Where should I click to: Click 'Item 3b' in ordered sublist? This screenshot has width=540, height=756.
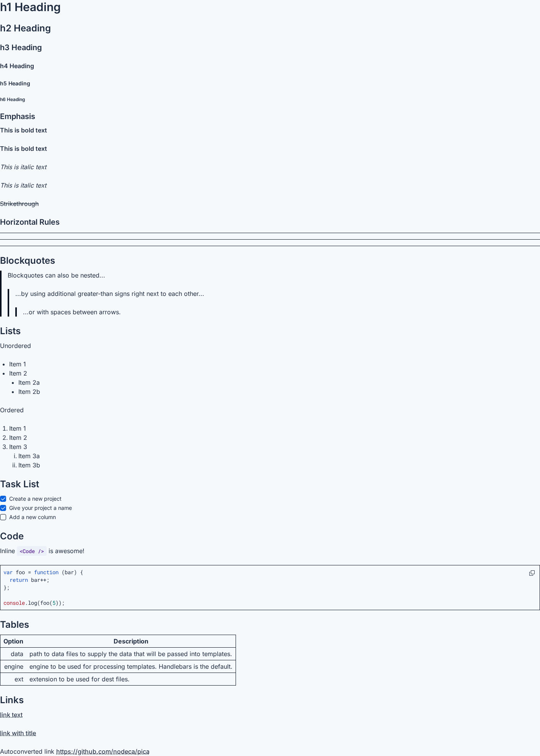point(29,465)
